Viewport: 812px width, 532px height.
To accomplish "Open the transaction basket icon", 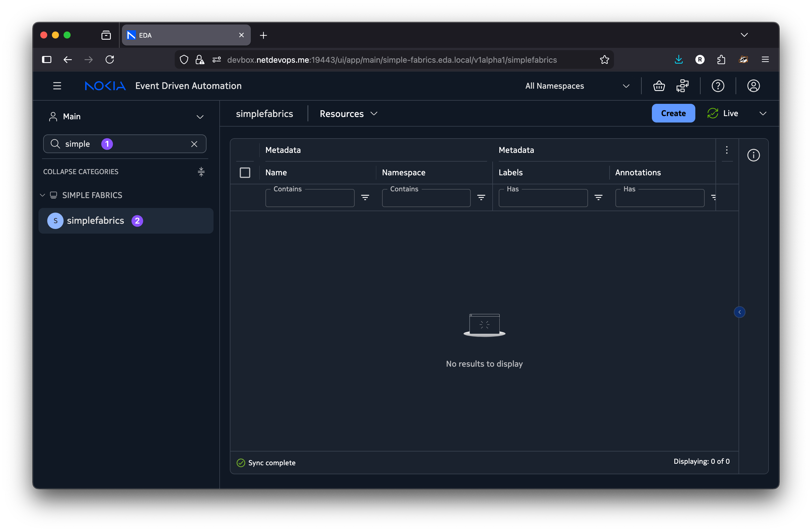I will pos(659,86).
